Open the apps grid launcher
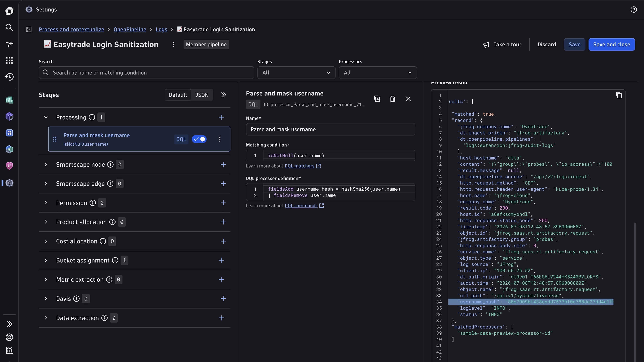644x362 pixels. click(9, 60)
